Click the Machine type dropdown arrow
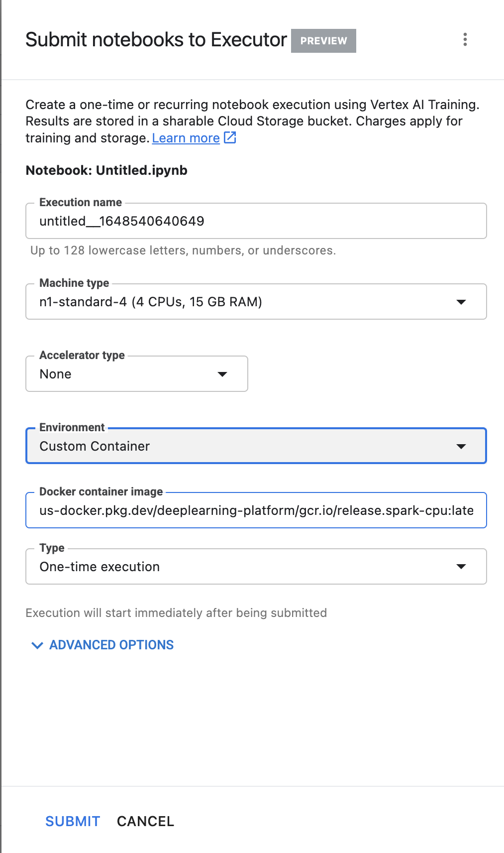 tap(461, 302)
